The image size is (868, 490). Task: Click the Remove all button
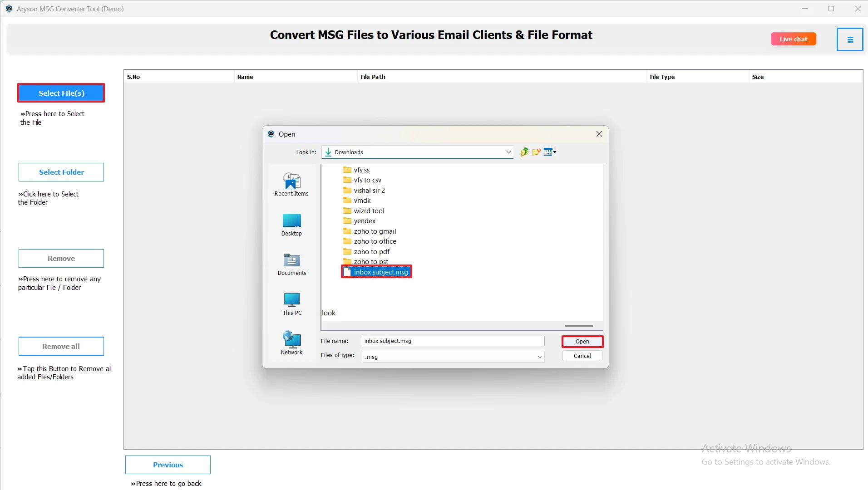tap(61, 347)
